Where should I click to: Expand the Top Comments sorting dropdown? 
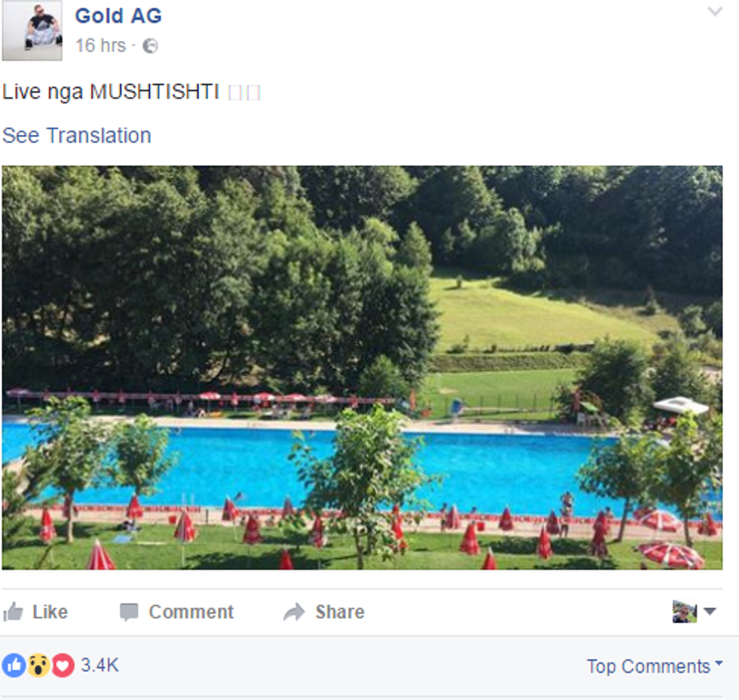click(655, 666)
